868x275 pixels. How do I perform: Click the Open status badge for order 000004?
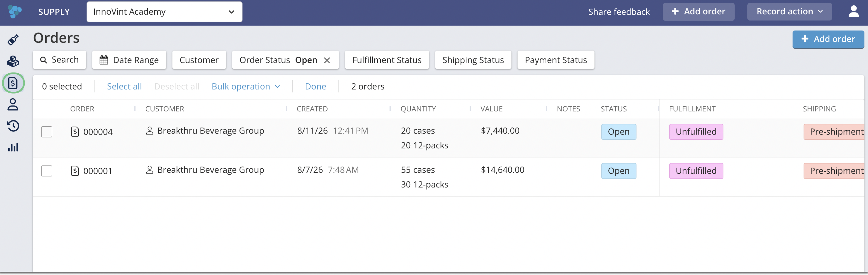(x=619, y=132)
